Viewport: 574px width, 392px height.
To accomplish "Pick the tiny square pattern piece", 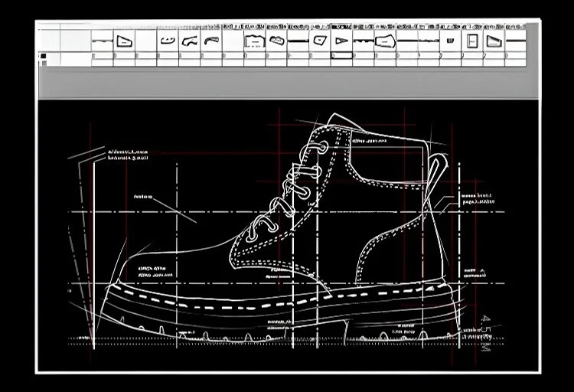I will pyautogui.click(x=451, y=41).
